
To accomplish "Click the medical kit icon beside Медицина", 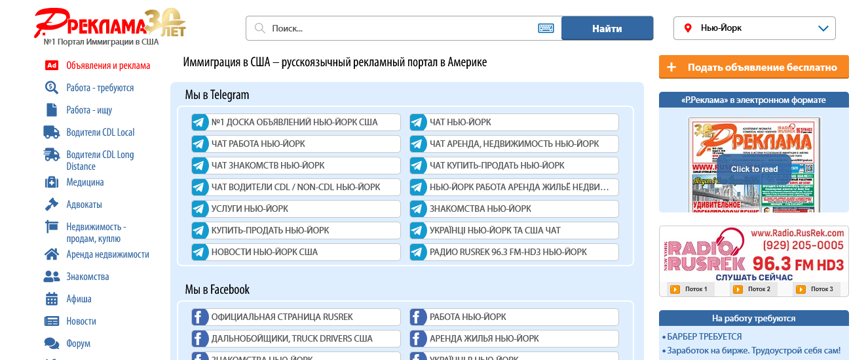I will pyautogui.click(x=52, y=182).
